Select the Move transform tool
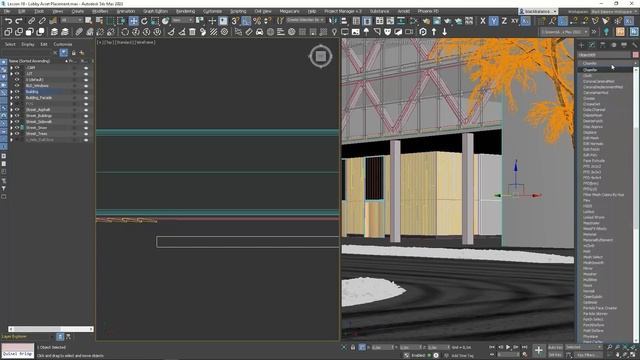This screenshot has width=640, height=360. (x=133, y=21)
